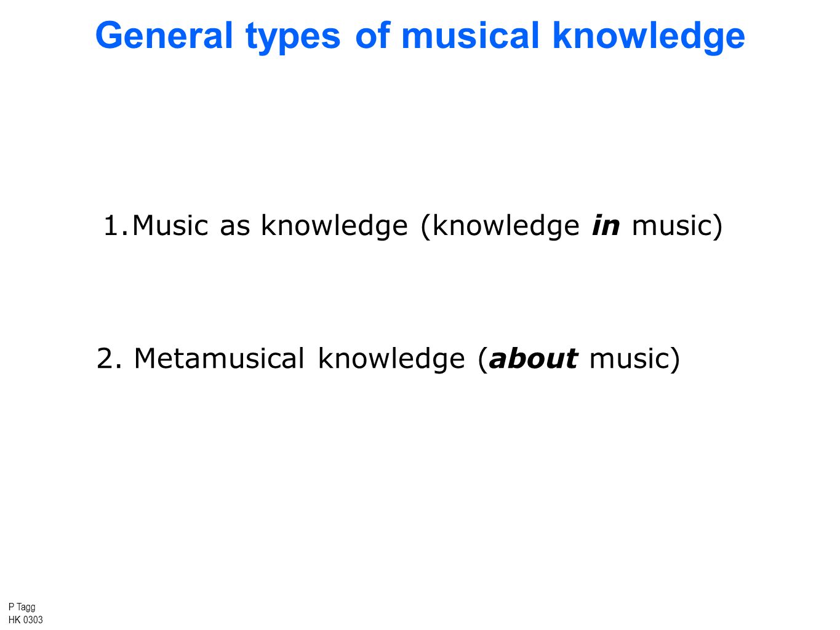Select the title's final word "knowledge"
This screenshot has width=840, height=630.
click(648, 37)
